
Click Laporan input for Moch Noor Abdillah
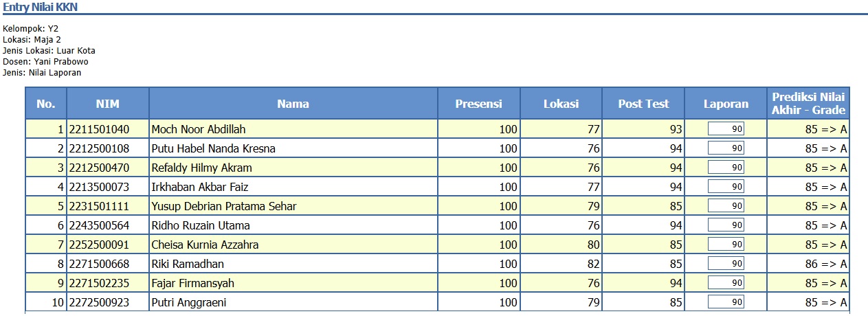726,129
